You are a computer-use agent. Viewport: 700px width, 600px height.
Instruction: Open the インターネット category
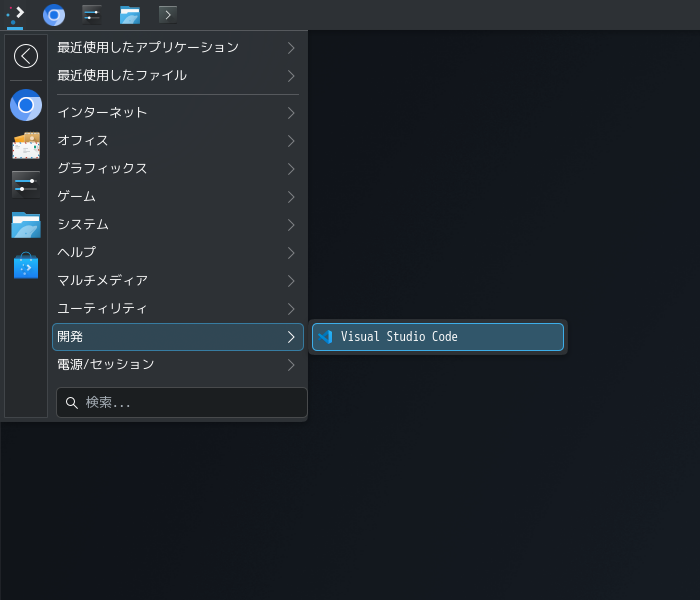click(178, 113)
